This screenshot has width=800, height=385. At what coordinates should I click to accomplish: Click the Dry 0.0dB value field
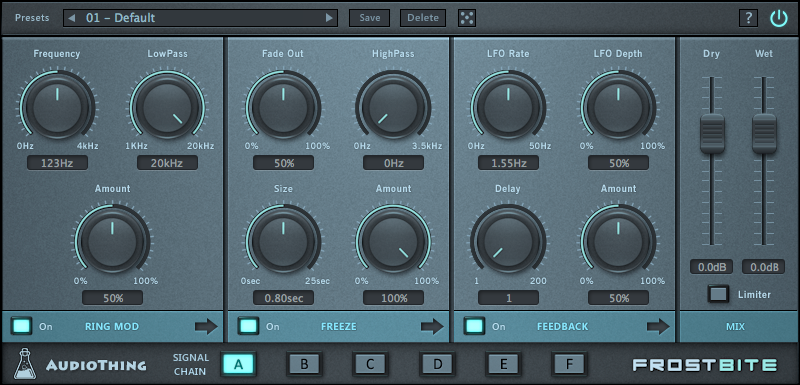click(711, 267)
